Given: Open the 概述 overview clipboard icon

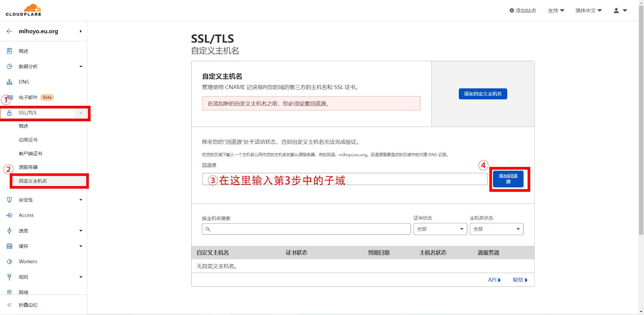Looking at the screenshot, I should point(9,51).
